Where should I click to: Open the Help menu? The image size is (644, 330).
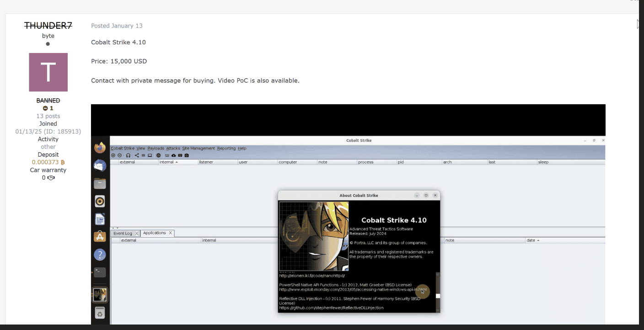coord(242,148)
